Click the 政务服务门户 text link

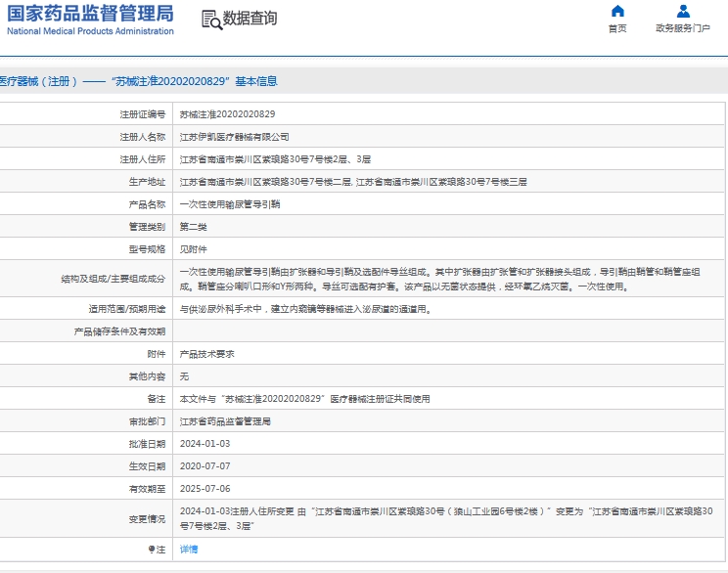(x=683, y=28)
